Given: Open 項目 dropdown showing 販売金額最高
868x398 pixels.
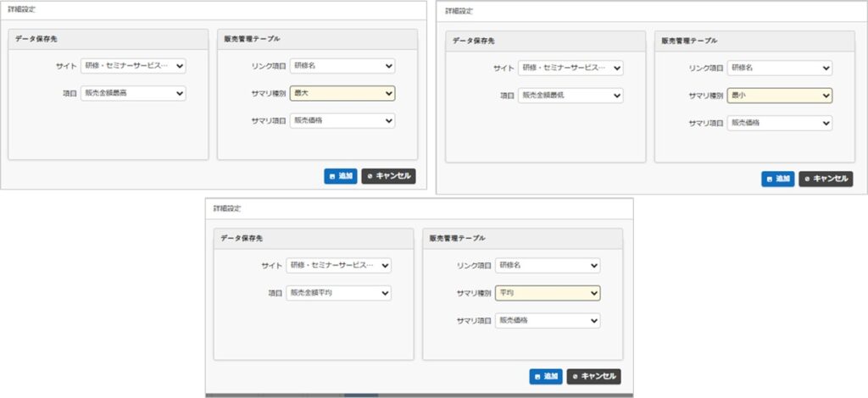Looking at the screenshot, I should pyautogui.click(x=133, y=93).
